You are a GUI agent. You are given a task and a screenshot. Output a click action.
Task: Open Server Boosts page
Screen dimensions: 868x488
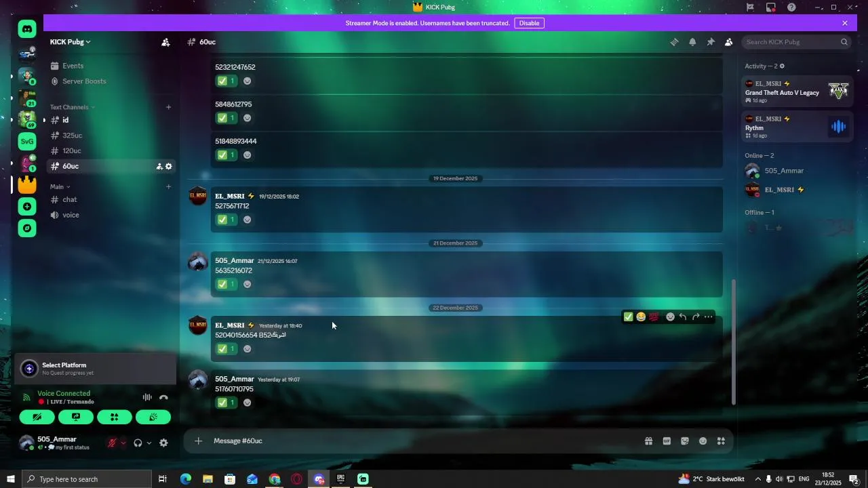point(111,81)
